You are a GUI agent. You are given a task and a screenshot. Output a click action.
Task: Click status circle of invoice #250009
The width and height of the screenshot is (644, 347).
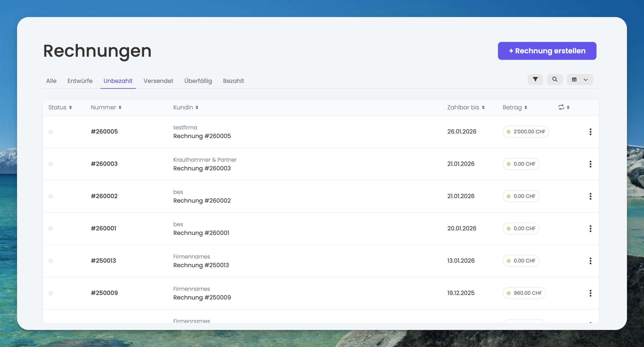point(51,293)
